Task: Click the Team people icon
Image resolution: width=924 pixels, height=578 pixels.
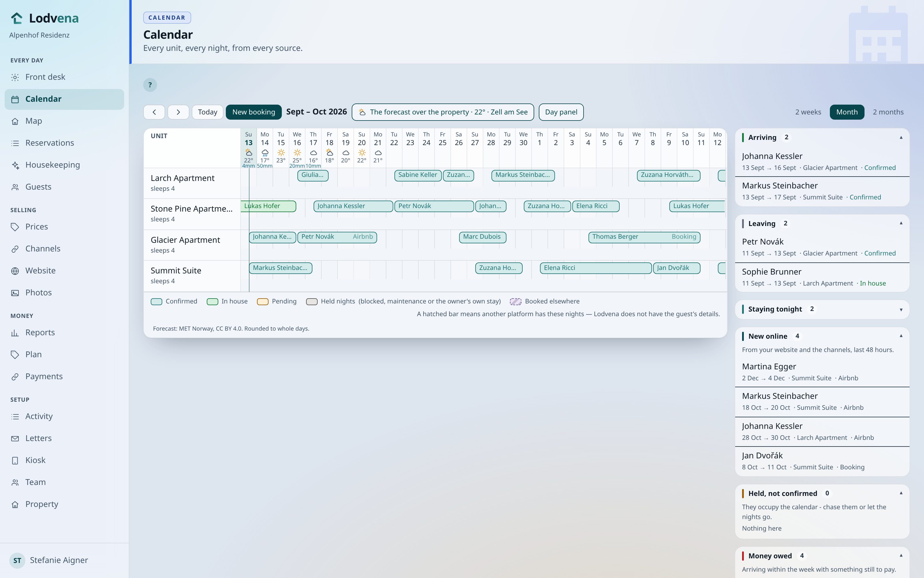Action: click(15, 482)
